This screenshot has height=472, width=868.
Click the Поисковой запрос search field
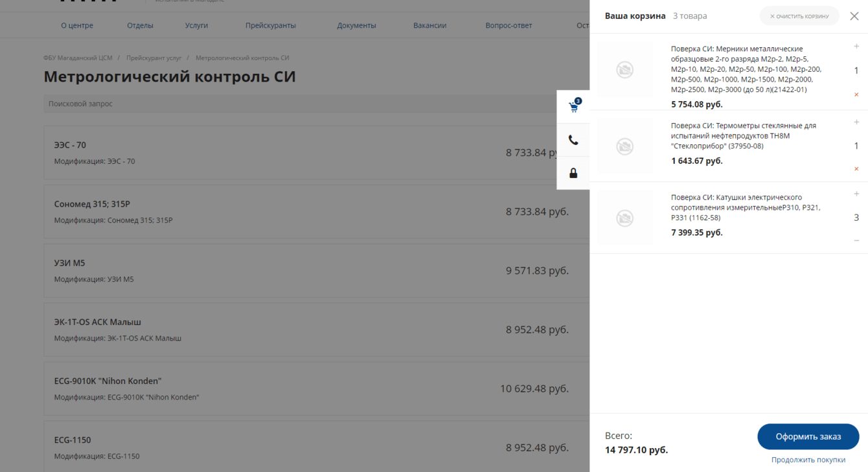298,104
